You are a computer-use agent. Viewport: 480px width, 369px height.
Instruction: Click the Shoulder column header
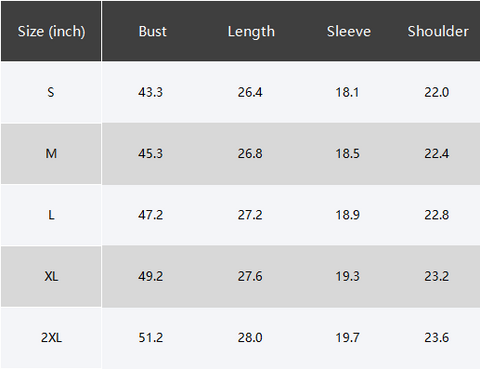coord(438,31)
